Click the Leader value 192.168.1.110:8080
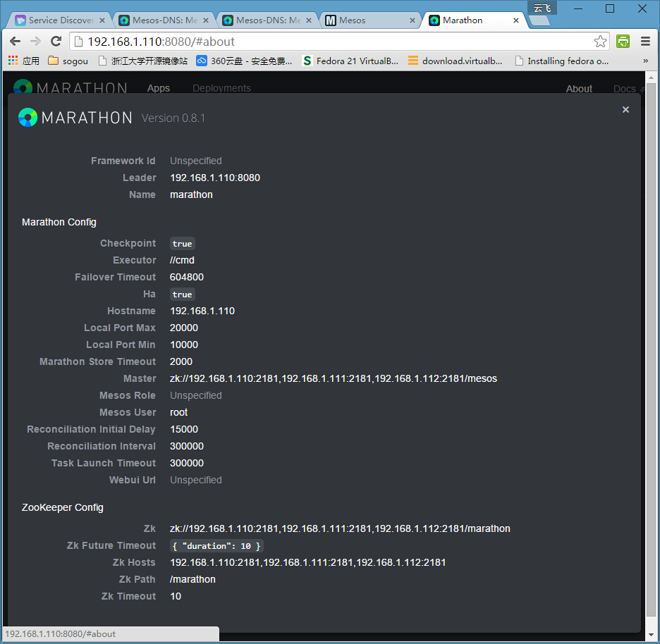 214,178
